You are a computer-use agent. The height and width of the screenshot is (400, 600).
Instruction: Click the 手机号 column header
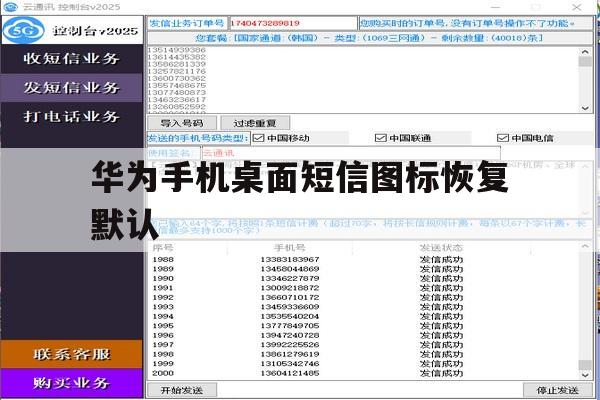(x=289, y=248)
